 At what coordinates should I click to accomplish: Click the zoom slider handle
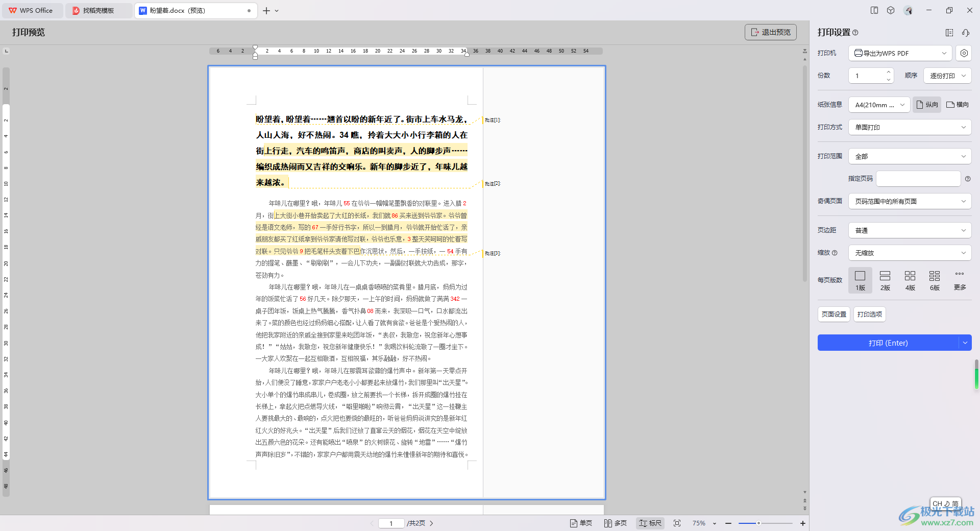[759, 523]
